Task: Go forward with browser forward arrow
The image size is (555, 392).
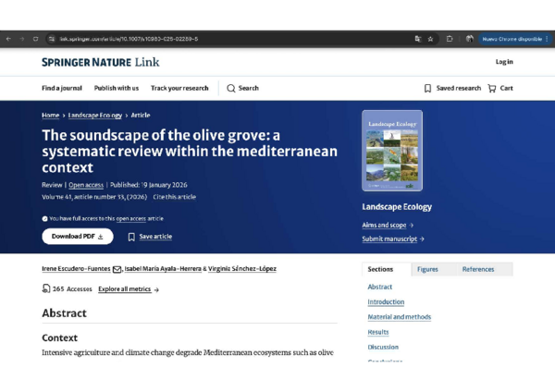Action: point(22,39)
